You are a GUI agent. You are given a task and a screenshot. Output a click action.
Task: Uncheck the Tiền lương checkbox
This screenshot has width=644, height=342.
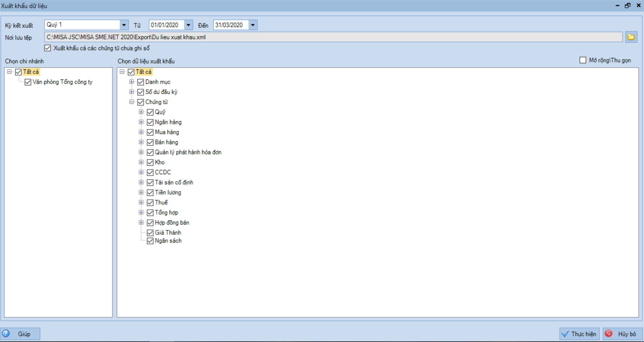click(x=150, y=193)
